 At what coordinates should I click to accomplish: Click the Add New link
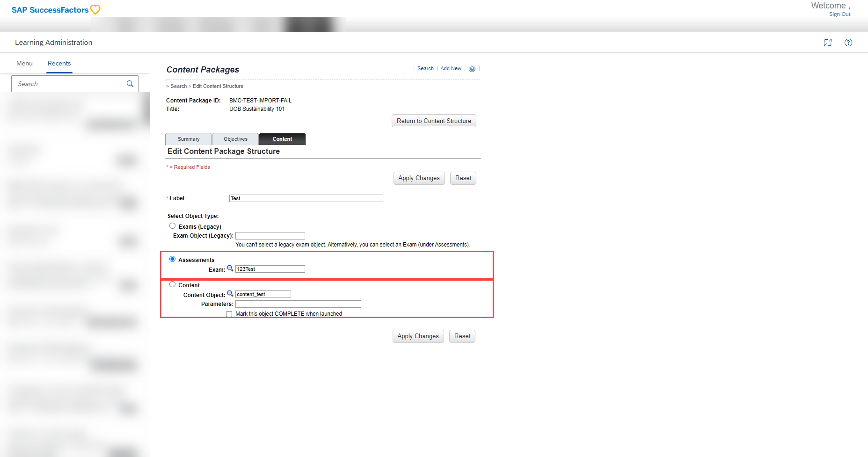[x=451, y=69]
